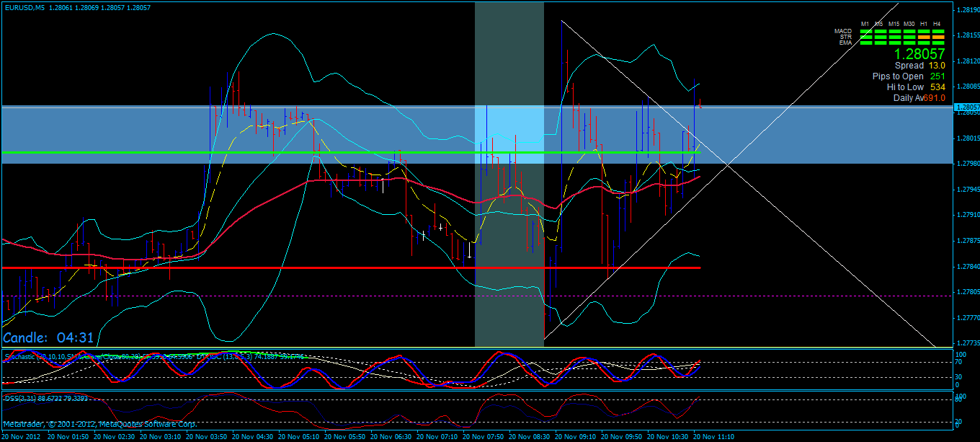Toggle the green H4 MACD indicator block
Screen dimensions: 980x442
click(x=938, y=31)
